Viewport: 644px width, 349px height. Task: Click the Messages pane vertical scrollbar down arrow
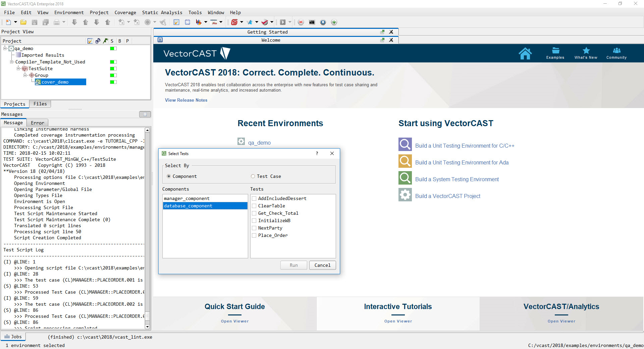tap(147, 327)
